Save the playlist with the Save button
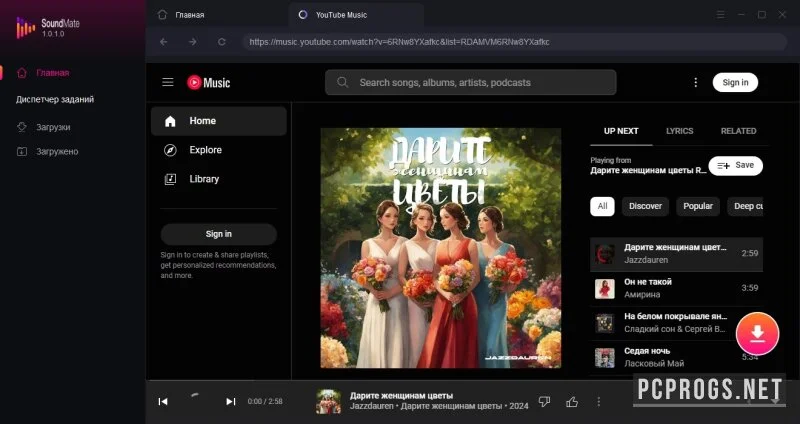 click(x=735, y=165)
